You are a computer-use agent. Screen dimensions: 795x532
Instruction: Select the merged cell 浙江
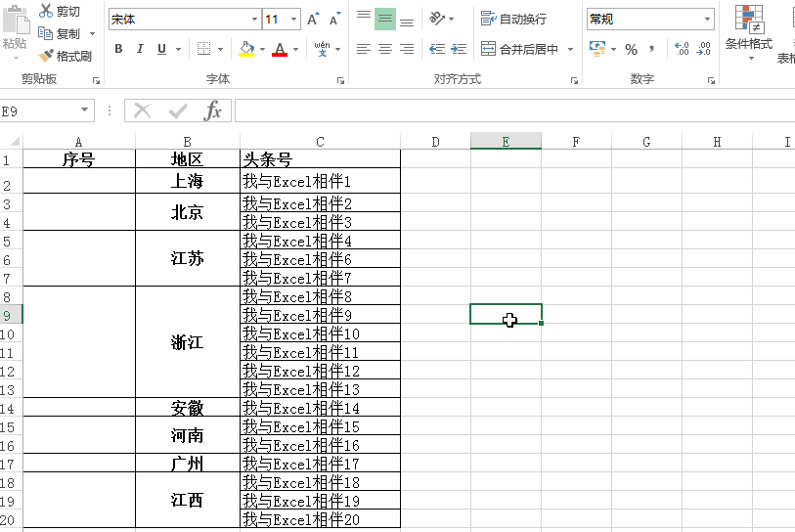(x=187, y=342)
